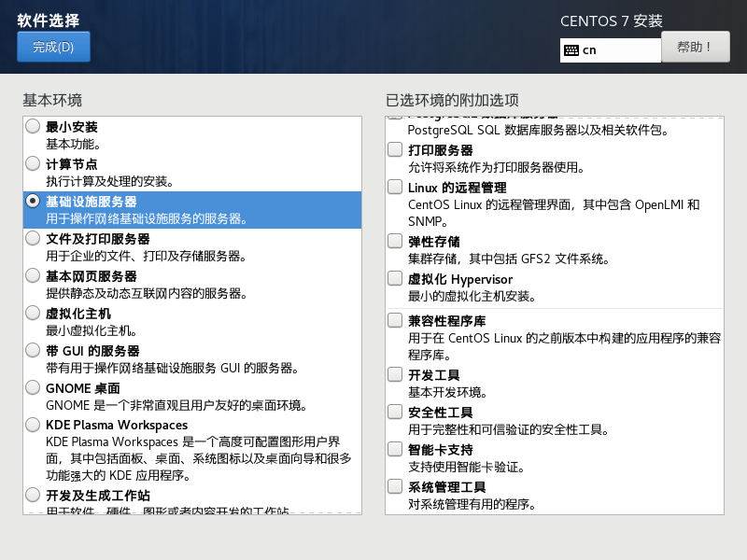Select the 最小安装 radio button
Image resolution: width=747 pixels, height=560 pixels.
click(33, 126)
